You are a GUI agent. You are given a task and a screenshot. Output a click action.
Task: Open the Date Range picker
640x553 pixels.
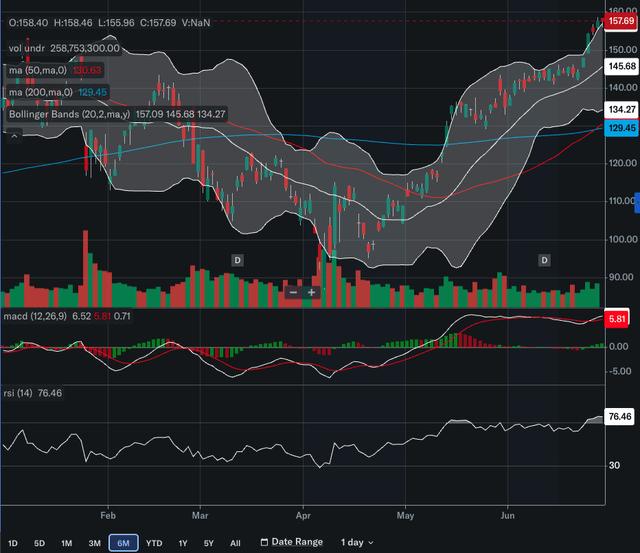[x=292, y=542]
